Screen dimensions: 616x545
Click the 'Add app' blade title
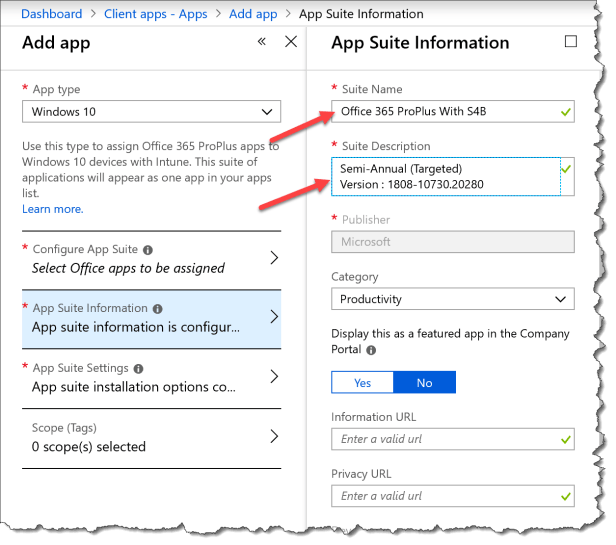(x=56, y=43)
